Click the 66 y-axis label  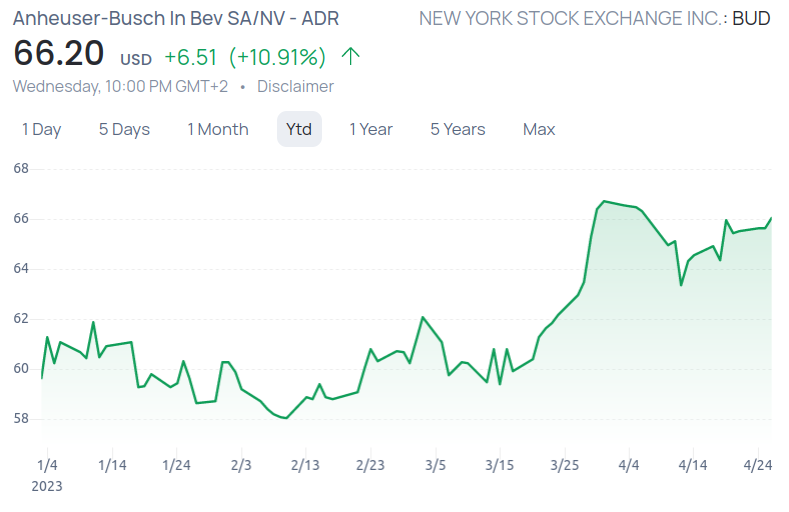click(21, 219)
